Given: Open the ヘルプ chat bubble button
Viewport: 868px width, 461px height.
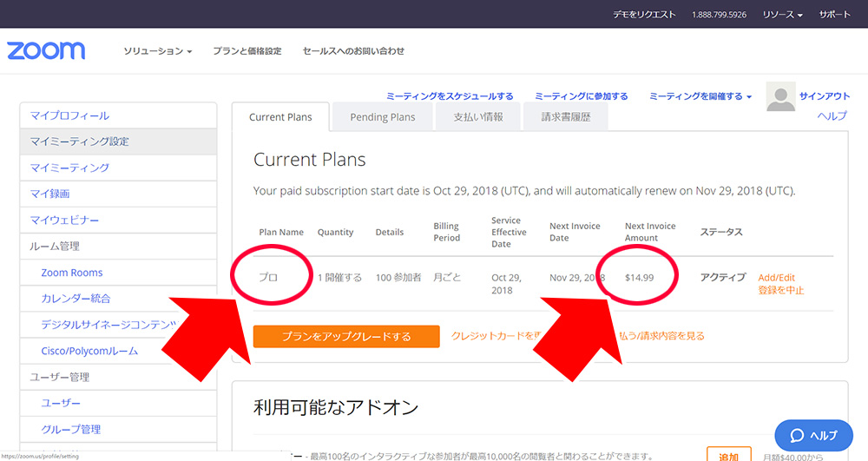Looking at the screenshot, I should pos(813,435).
